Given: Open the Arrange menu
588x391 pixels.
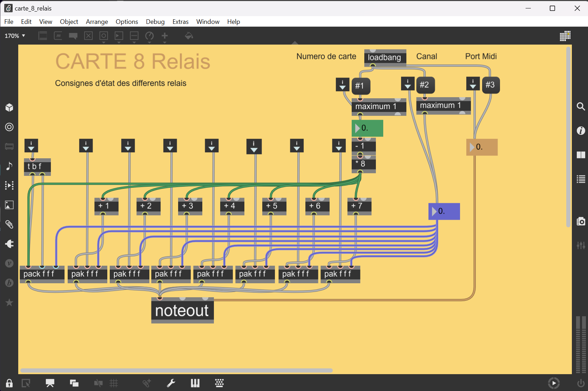Looking at the screenshot, I should click(x=97, y=21).
